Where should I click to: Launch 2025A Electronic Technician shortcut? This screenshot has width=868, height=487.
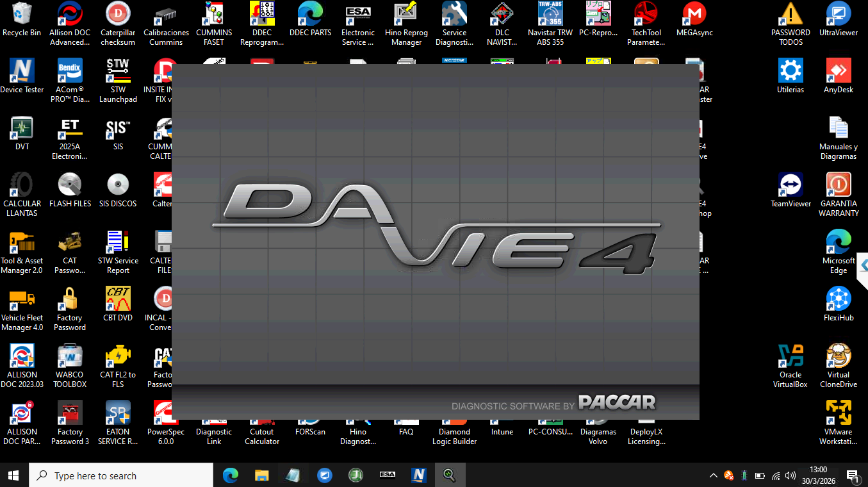[70, 138]
